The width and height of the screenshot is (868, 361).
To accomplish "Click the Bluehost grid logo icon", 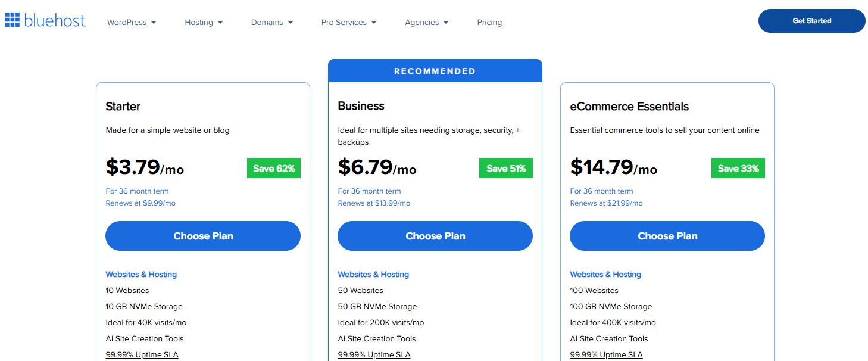I will 12,20.
